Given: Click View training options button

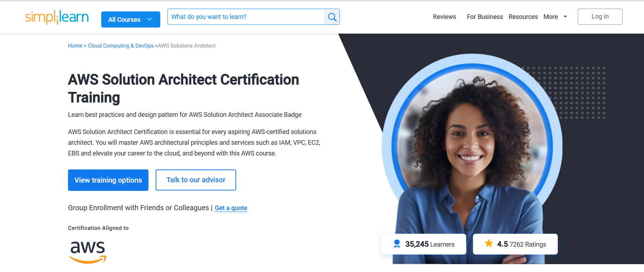Looking at the screenshot, I should [x=108, y=180].
